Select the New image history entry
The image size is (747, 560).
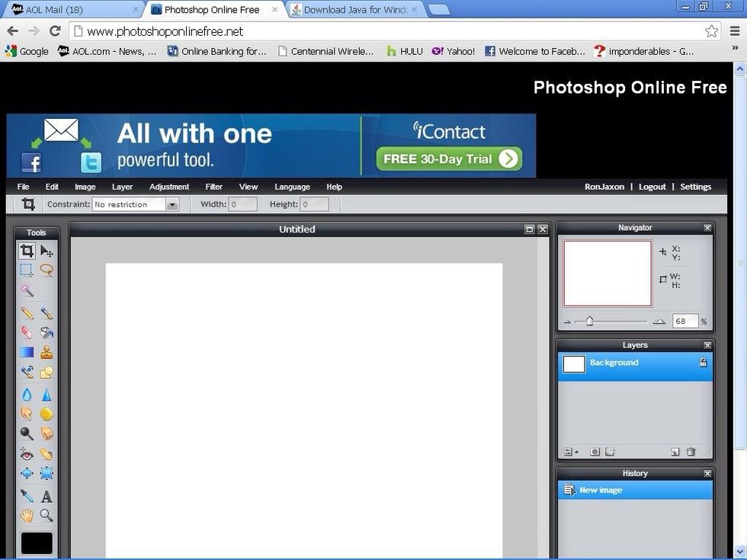tap(635, 490)
